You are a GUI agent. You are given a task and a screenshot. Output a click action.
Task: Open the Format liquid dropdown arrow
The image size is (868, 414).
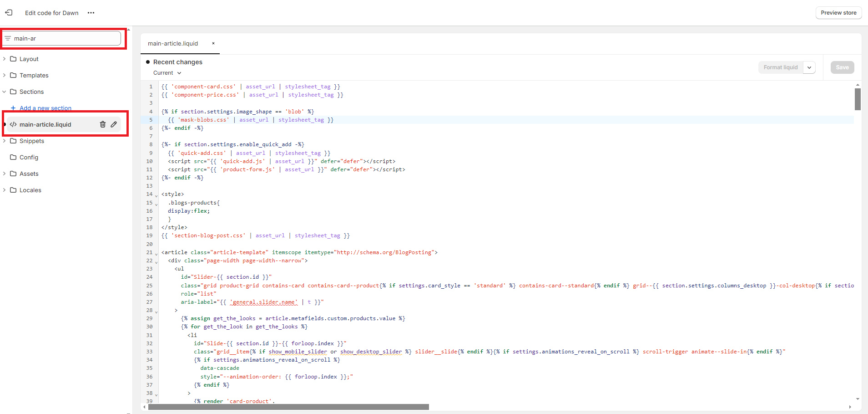pyautogui.click(x=809, y=67)
